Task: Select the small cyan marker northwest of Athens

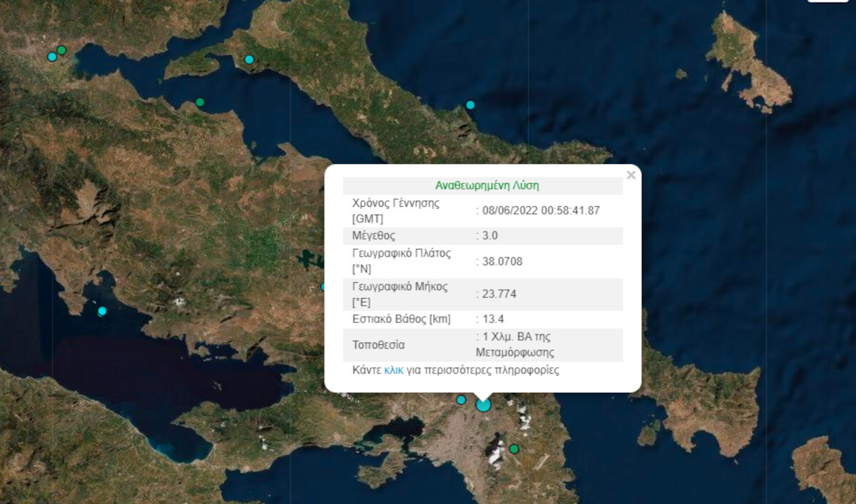Action: click(461, 399)
